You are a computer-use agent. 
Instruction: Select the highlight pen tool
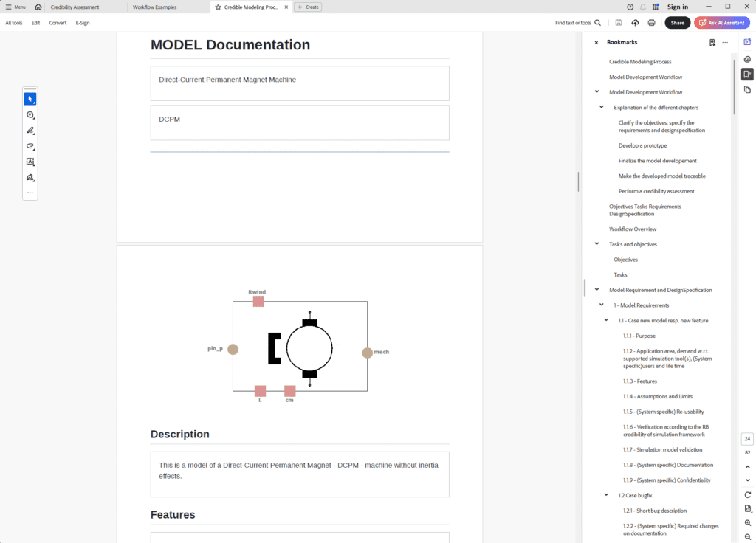30,131
